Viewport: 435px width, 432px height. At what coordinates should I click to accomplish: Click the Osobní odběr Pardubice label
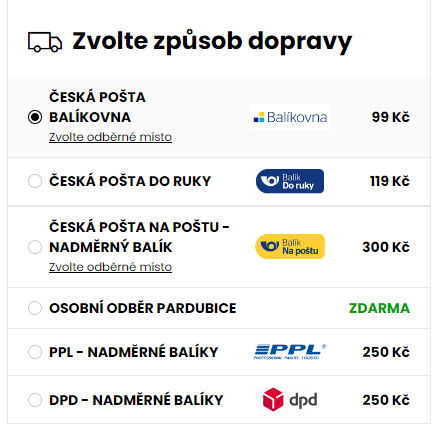click(x=143, y=308)
